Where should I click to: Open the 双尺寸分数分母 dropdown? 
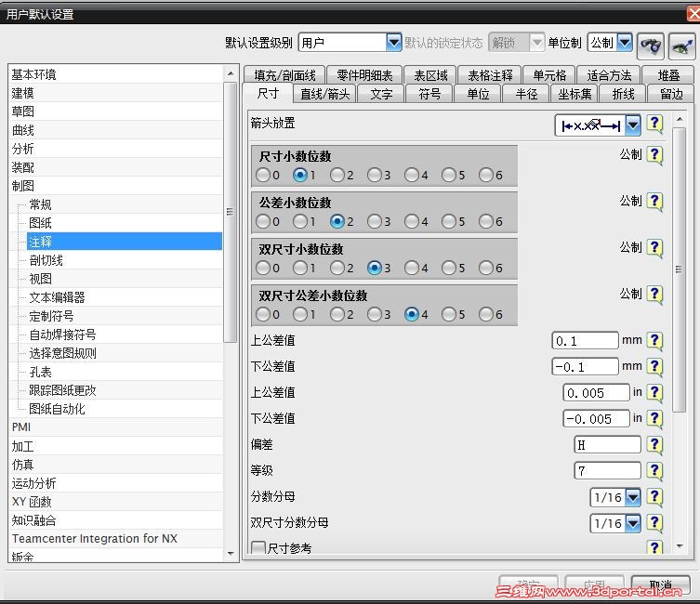(633, 523)
